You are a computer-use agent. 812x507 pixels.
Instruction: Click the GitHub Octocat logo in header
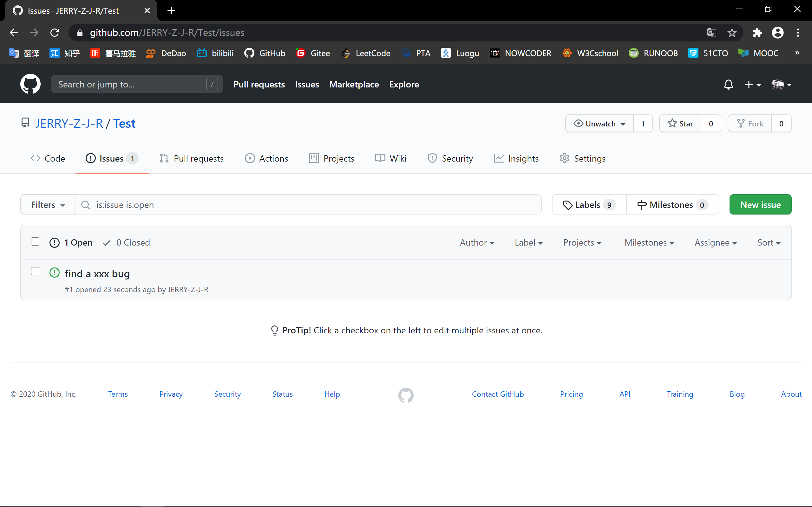point(30,84)
